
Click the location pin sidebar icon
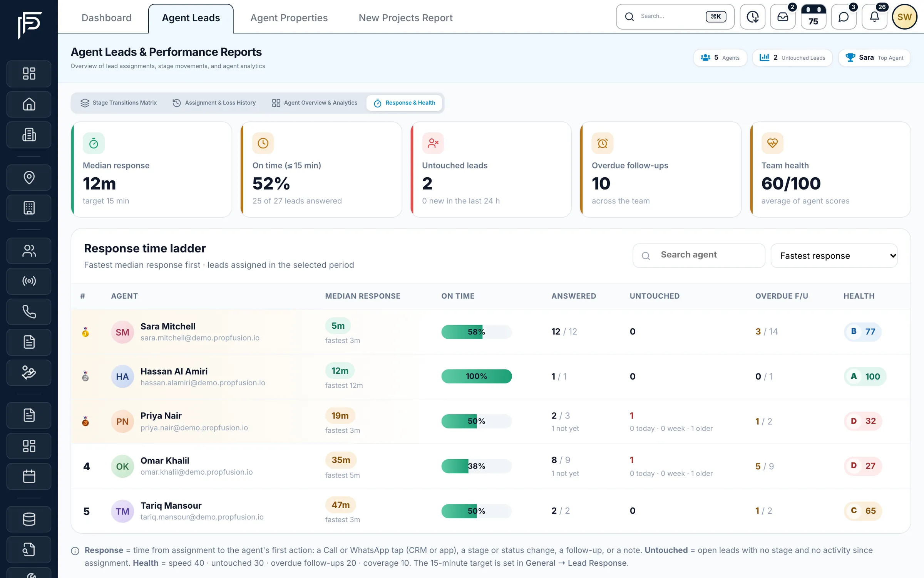29,177
